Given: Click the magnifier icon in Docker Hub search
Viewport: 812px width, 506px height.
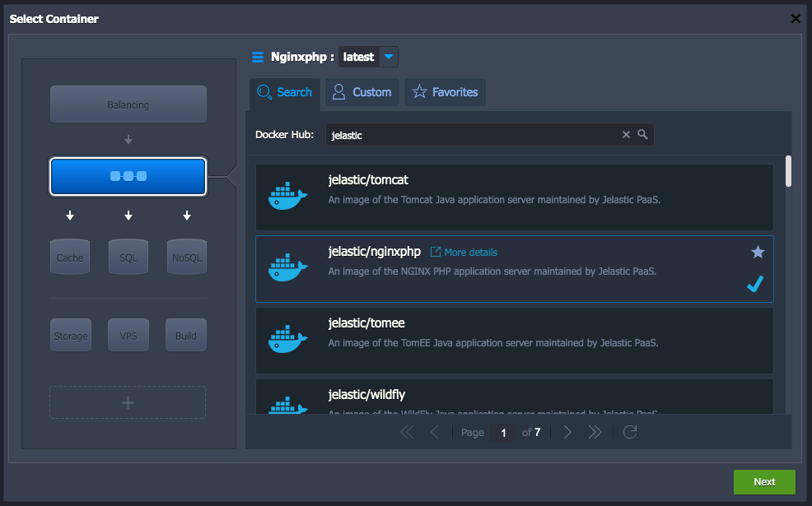Looking at the screenshot, I should pos(642,134).
